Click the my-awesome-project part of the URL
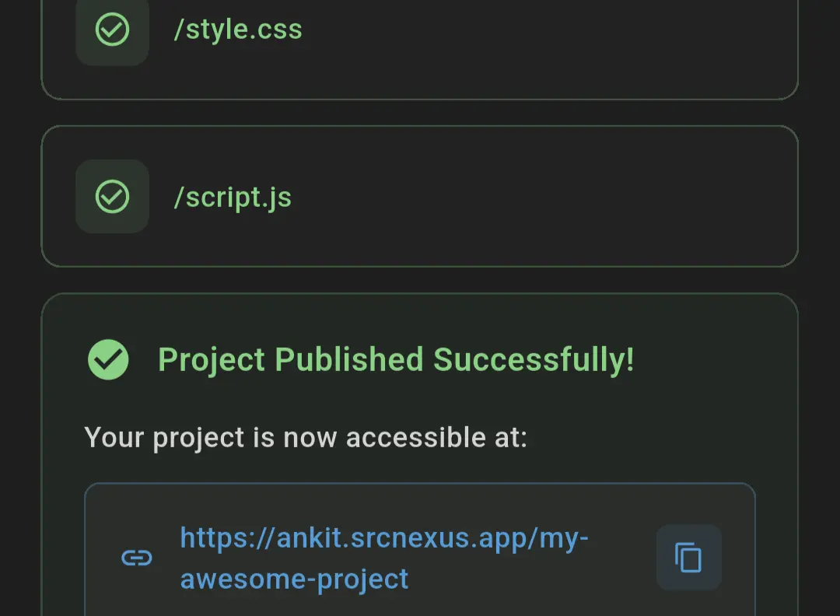Viewport: 840px width, 616px height. tap(293, 579)
